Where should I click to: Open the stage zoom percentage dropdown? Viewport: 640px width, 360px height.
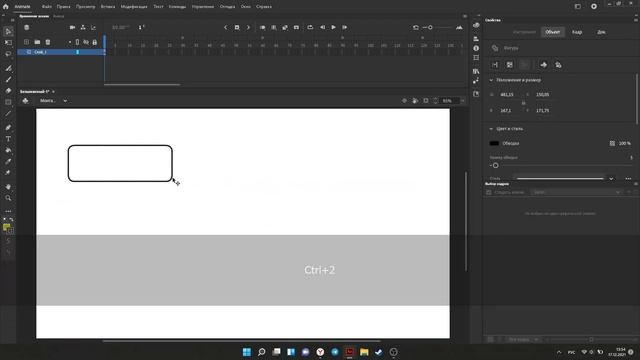pyautogui.click(x=462, y=100)
